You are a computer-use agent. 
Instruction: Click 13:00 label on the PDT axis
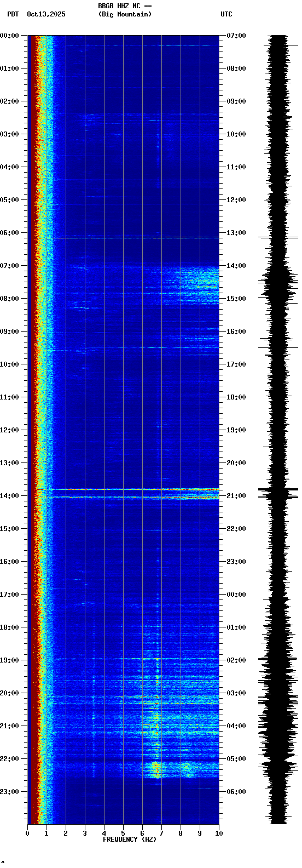[x=9, y=463]
